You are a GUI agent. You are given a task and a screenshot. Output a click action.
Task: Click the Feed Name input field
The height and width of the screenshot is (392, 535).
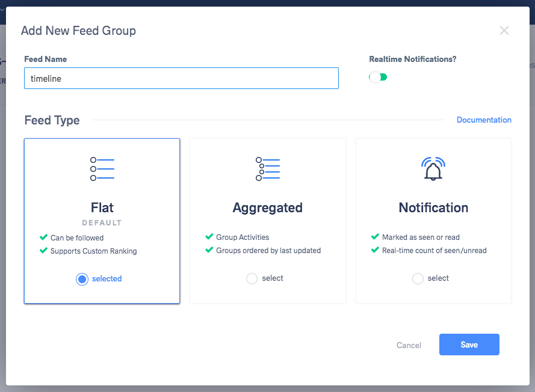pos(181,78)
